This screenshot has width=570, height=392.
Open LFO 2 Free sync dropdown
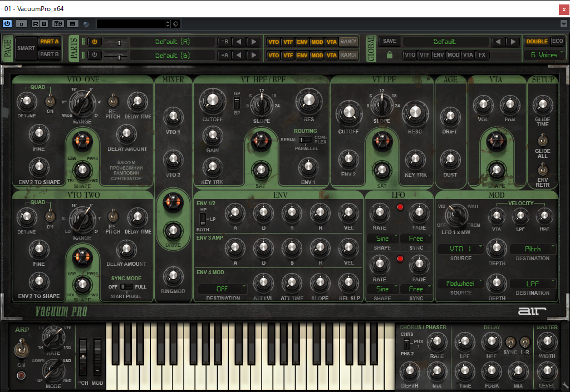coord(416,289)
